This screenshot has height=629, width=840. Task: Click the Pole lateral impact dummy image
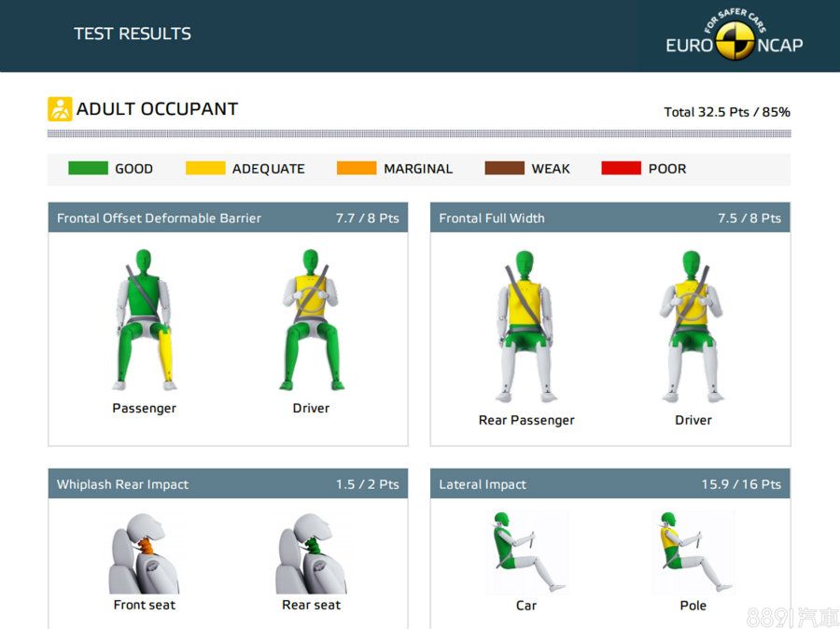click(x=693, y=551)
